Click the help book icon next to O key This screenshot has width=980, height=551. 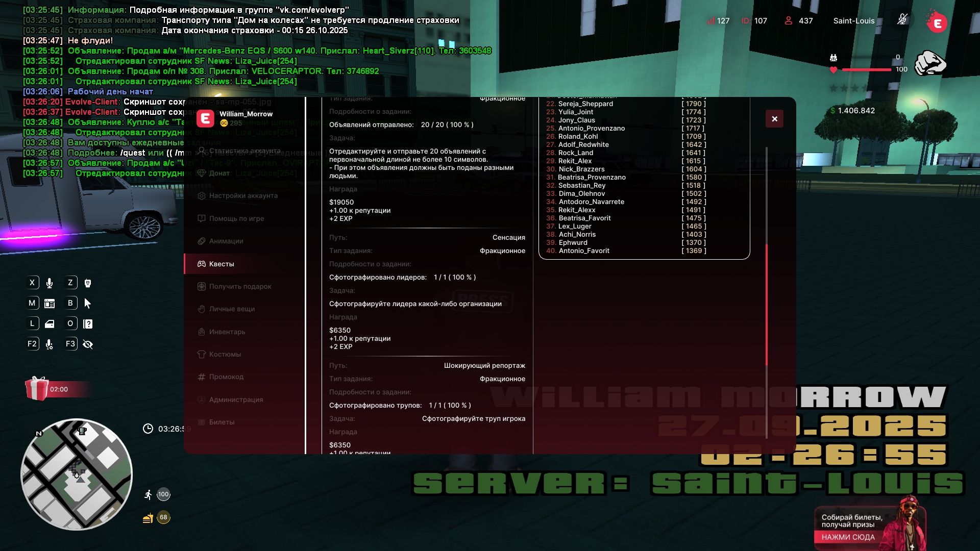pyautogui.click(x=88, y=324)
